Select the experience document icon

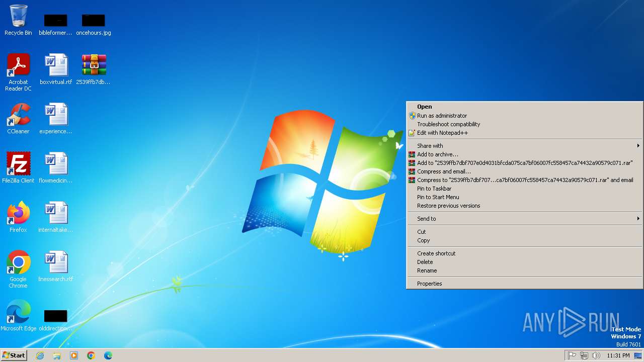pyautogui.click(x=55, y=119)
